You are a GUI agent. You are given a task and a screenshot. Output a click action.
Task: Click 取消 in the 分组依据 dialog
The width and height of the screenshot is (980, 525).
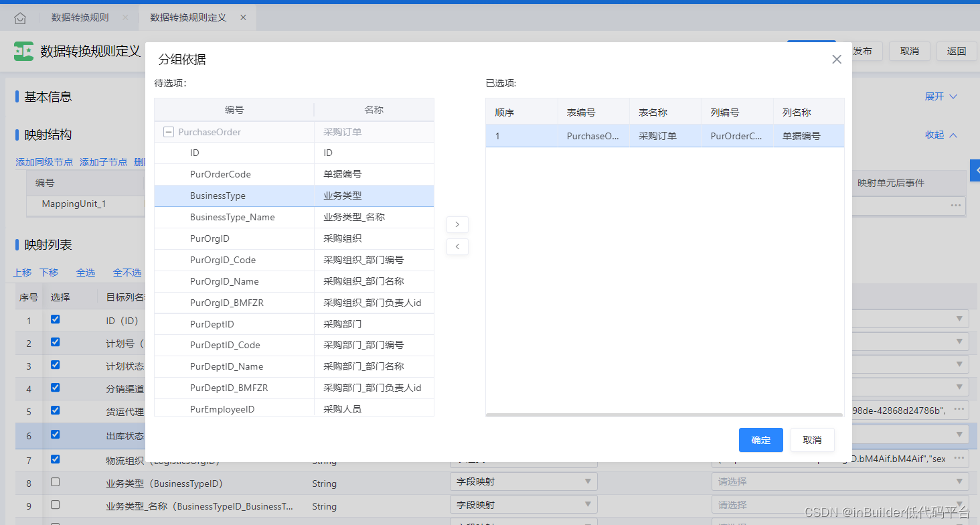812,440
